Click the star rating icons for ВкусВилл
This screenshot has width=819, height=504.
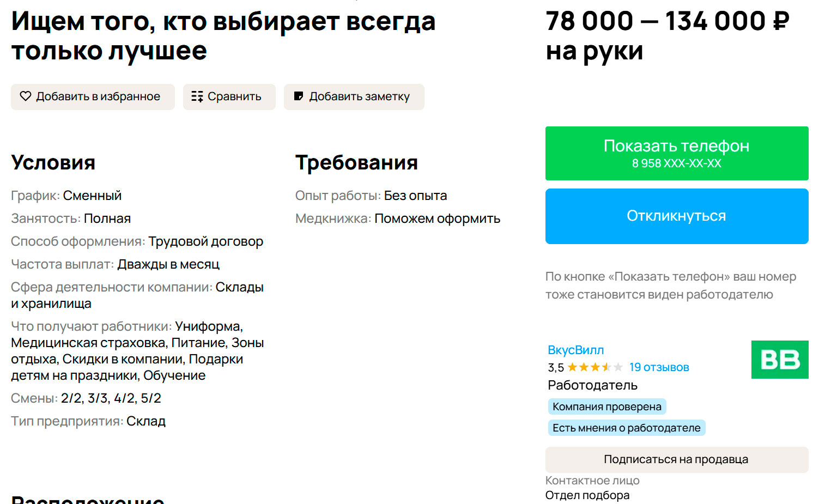coord(594,367)
